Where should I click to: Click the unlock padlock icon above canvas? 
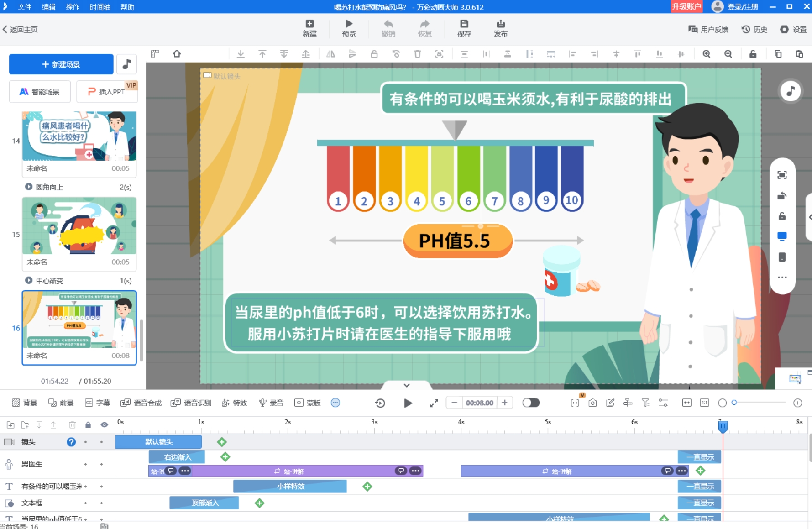[753, 54]
